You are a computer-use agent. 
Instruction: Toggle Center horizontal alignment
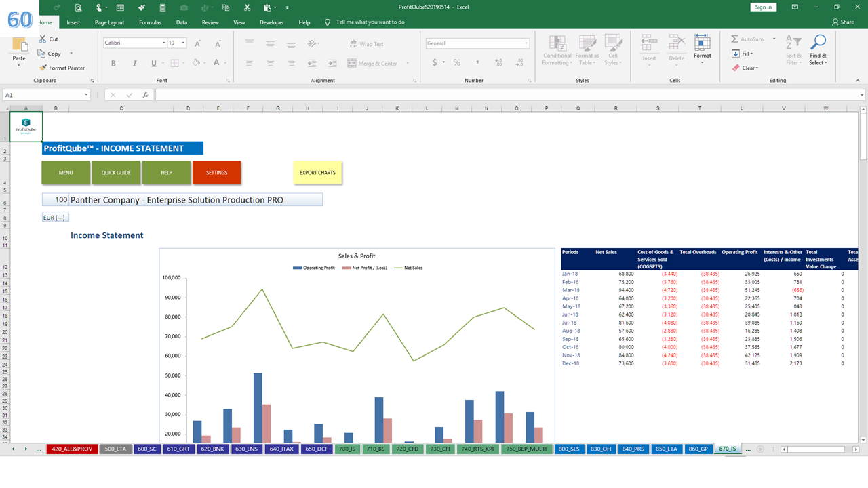pyautogui.click(x=270, y=63)
